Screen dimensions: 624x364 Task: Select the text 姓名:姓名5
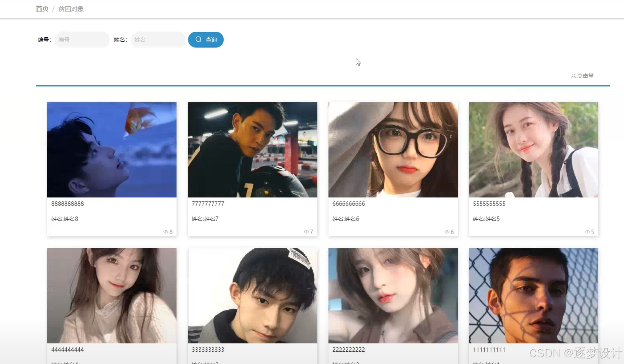coord(486,219)
